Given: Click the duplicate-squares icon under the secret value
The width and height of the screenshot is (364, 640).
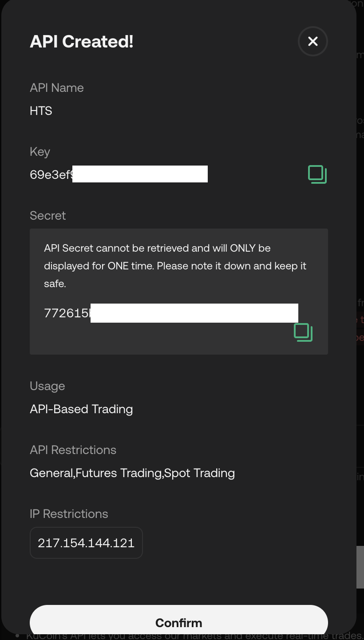Looking at the screenshot, I should tap(303, 332).
